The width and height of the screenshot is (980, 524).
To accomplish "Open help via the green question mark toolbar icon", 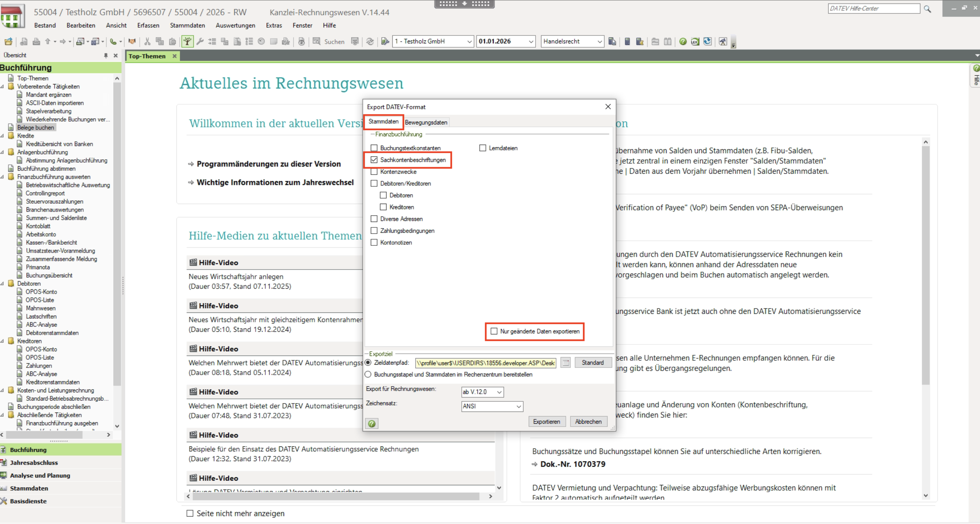I will 683,41.
